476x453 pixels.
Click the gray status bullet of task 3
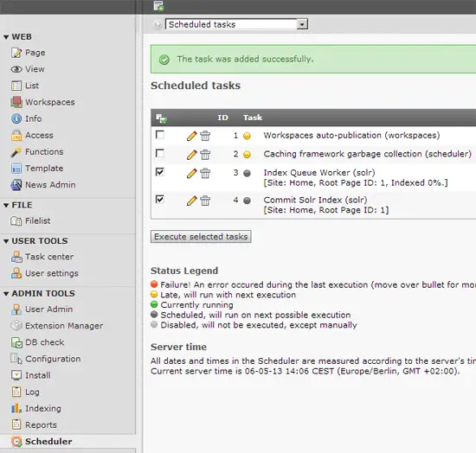(248, 173)
